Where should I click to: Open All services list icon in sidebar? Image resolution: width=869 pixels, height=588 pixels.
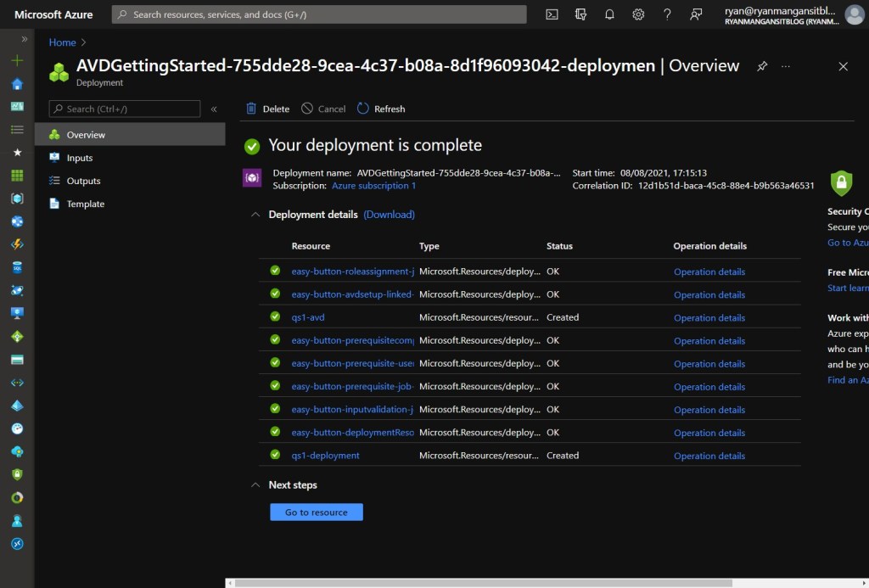pyautogui.click(x=17, y=130)
